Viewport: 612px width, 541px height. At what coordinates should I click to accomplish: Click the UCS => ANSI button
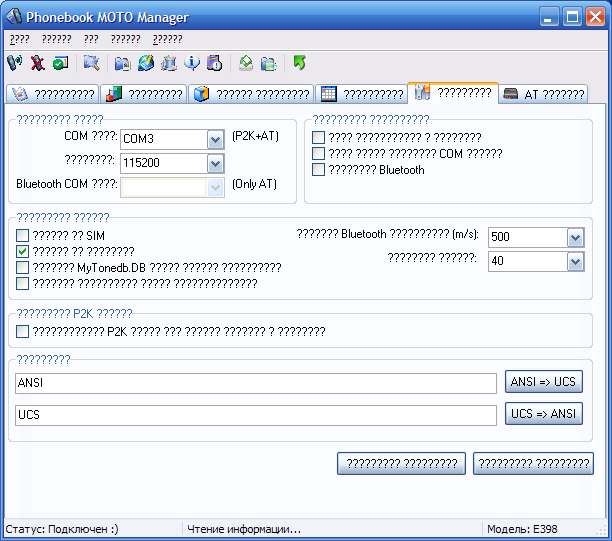[544, 413]
